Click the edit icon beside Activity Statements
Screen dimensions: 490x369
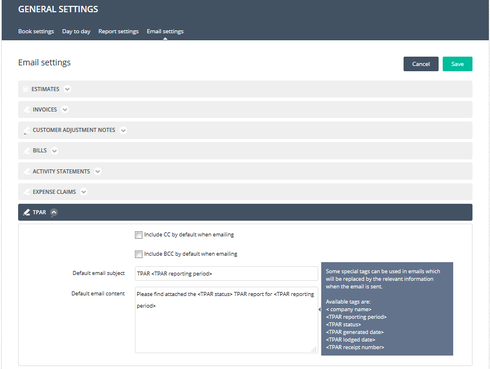pos(26,171)
